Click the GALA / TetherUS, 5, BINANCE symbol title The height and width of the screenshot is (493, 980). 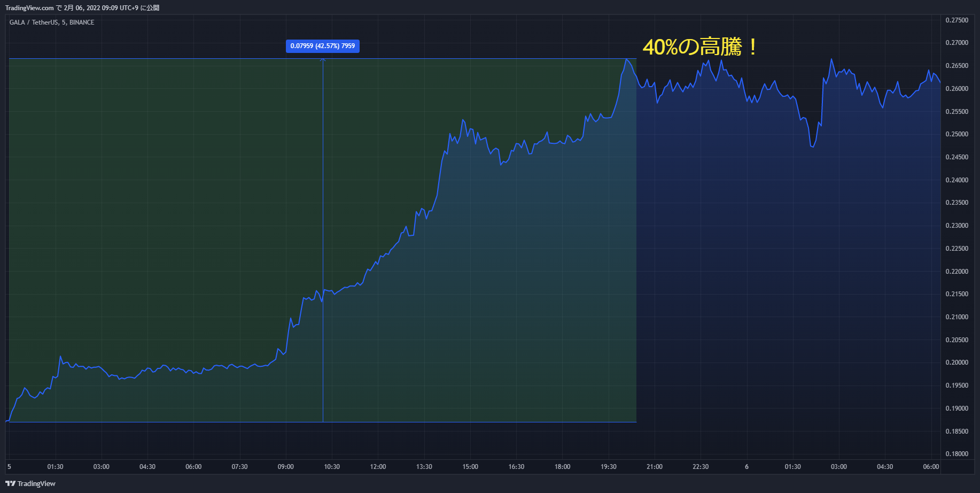coord(52,22)
